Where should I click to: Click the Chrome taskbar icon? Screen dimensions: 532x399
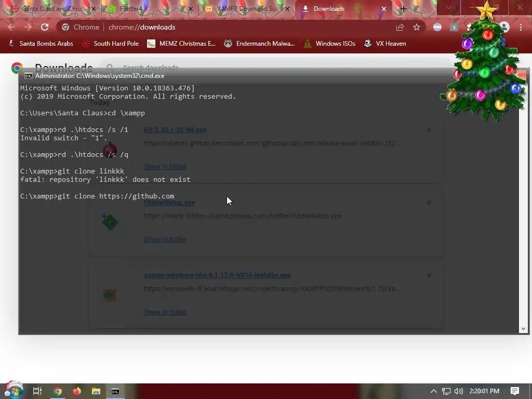pyautogui.click(x=58, y=391)
